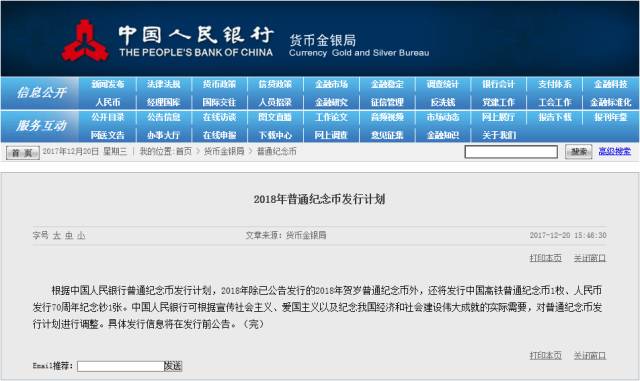Click the top 关闭窗口 link

(x=590, y=258)
